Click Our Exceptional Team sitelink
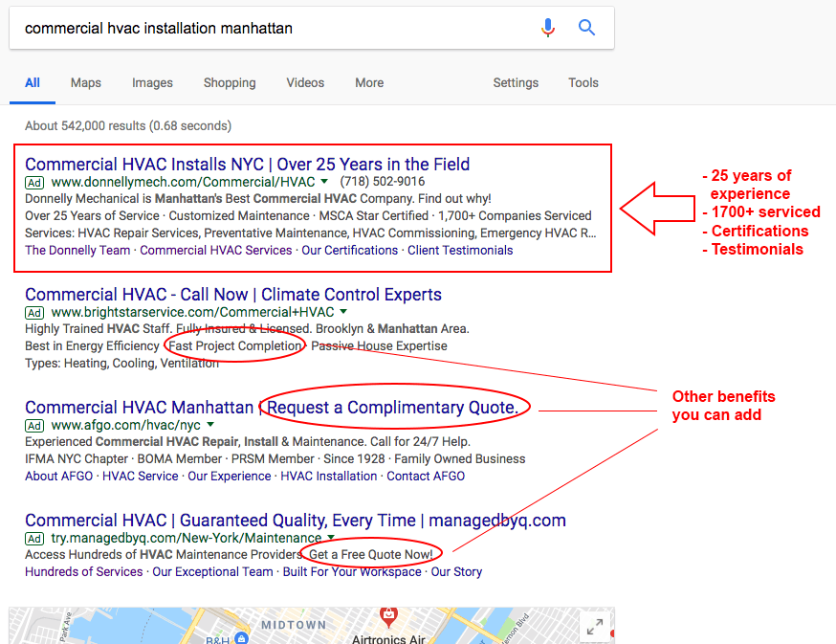Image resolution: width=836 pixels, height=644 pixels. point(212,572)
